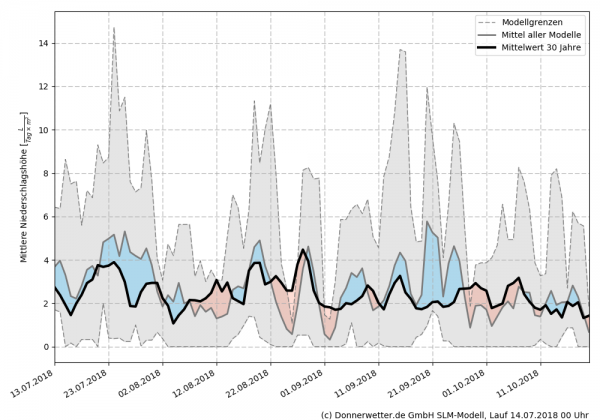This screenshot has width=600, height=420.
Task: Click the y-axis tick label 14
Action: 41,43
